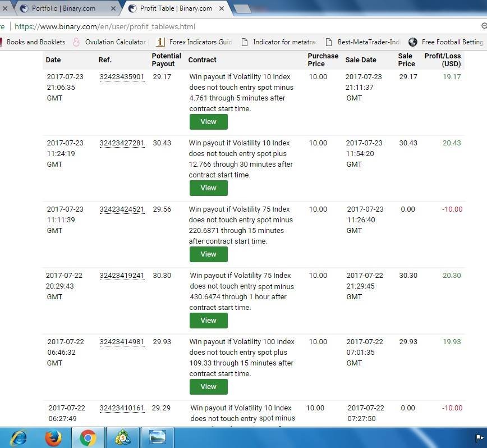Open Firefox from taskbar
487x448 pixels.
click(x=53, y=438)
